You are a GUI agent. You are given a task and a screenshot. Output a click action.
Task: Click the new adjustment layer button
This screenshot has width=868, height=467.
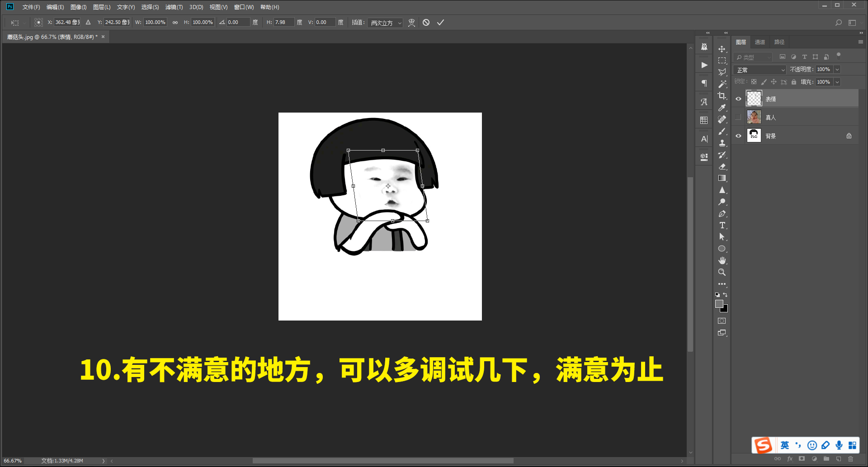[x=814, y=459]
